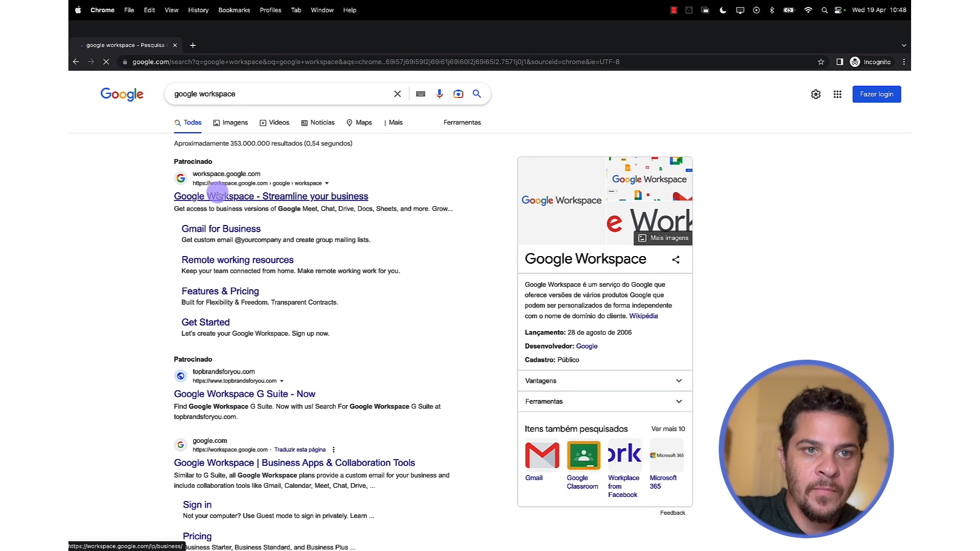Image resolution: width=980 pixels, height=551 pixels.
Task: Open a new tab with the plus button
Action: 193,45
